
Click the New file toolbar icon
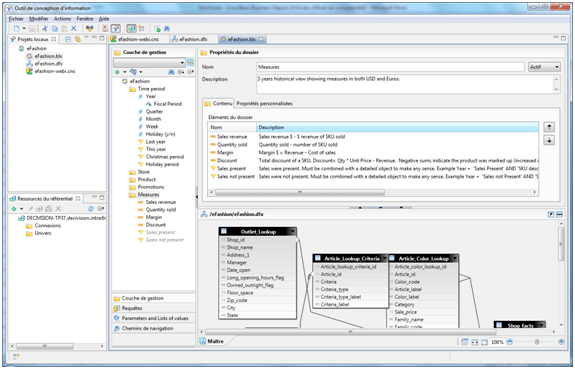[x=16, y=28]
